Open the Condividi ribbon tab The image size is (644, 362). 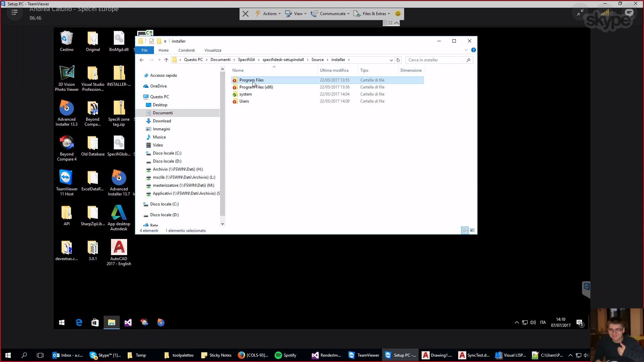(186, 50)
